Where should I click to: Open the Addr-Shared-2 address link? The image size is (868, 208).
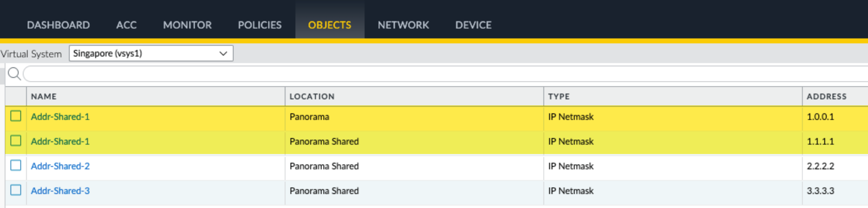point(60,166)
